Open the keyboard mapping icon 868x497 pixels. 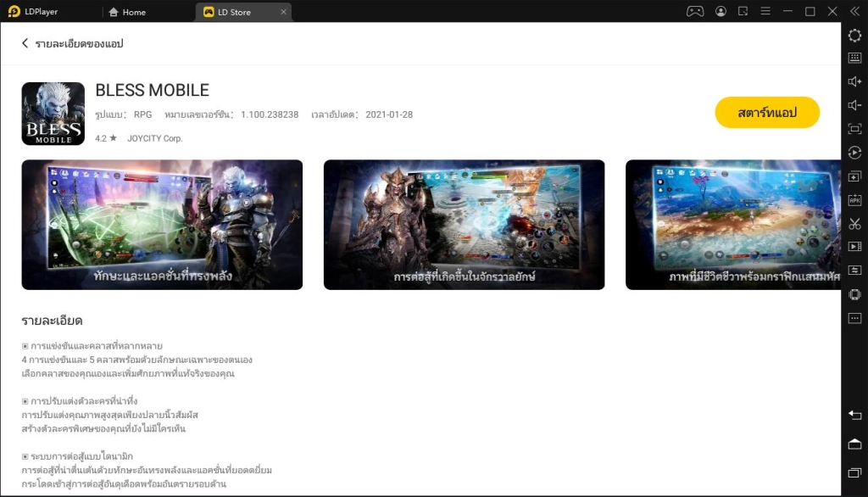tap(854, 58)
